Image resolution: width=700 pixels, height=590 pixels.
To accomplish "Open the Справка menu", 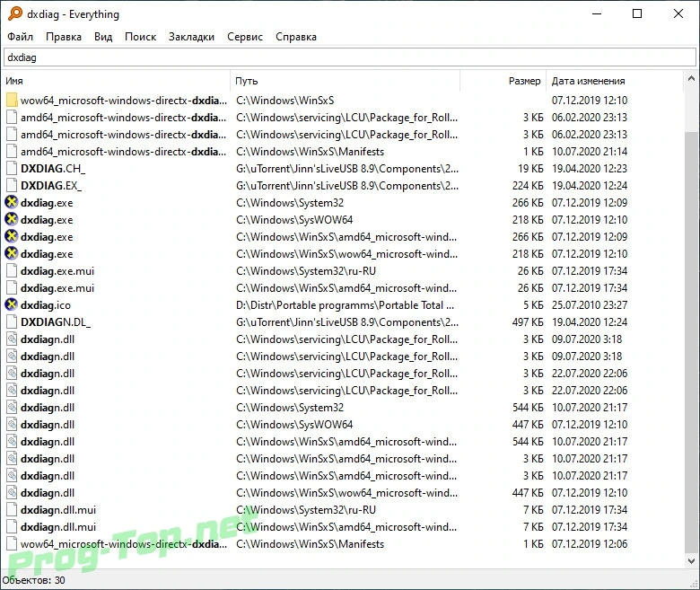I will (296, 37).
